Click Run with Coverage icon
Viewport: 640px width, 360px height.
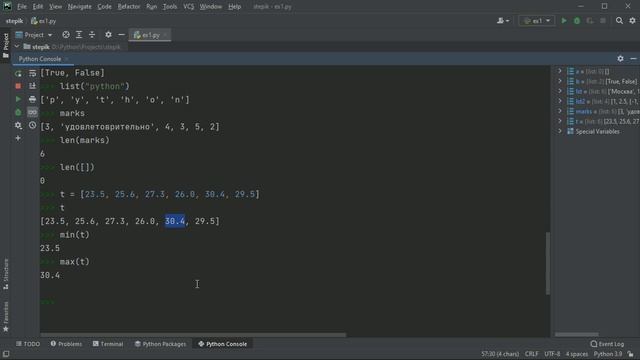[590, 20]
